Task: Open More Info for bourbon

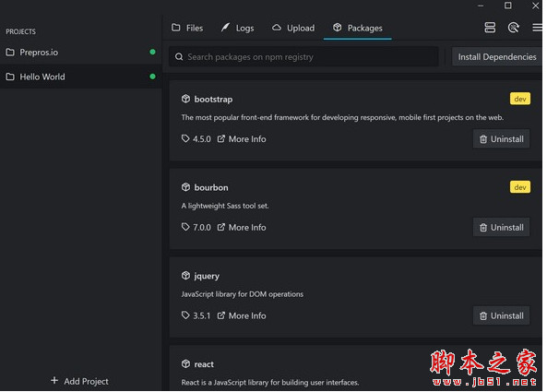Action: (x=242, y=228)
